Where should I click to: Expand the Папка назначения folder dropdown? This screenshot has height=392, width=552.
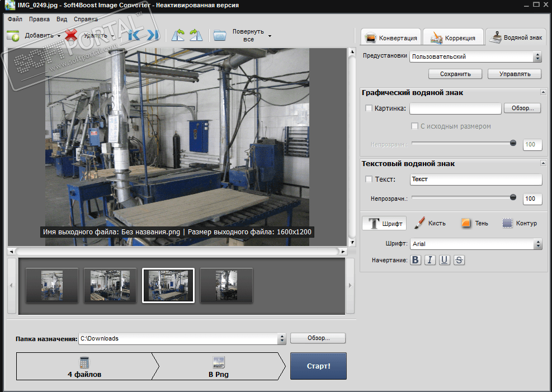coord(281,338)
